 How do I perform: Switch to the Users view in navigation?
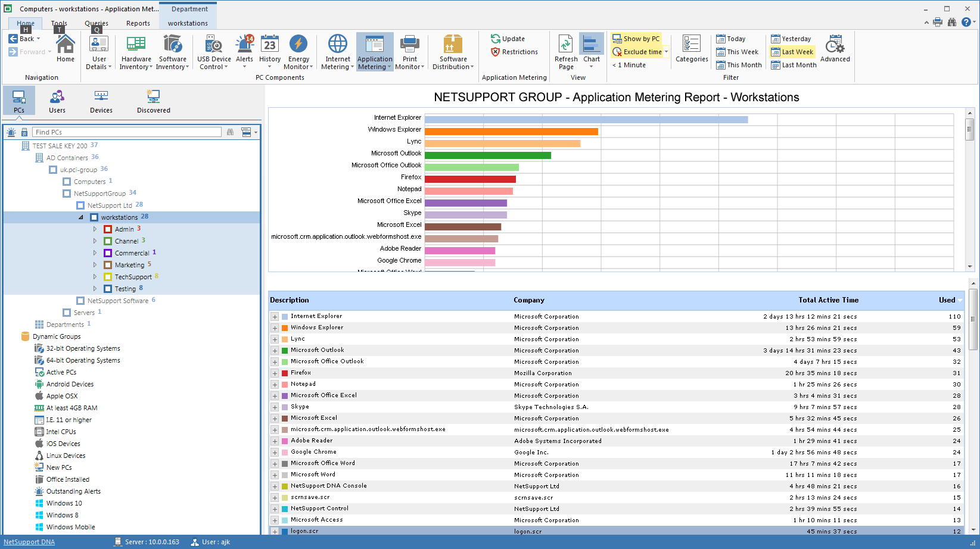[57, 100]
